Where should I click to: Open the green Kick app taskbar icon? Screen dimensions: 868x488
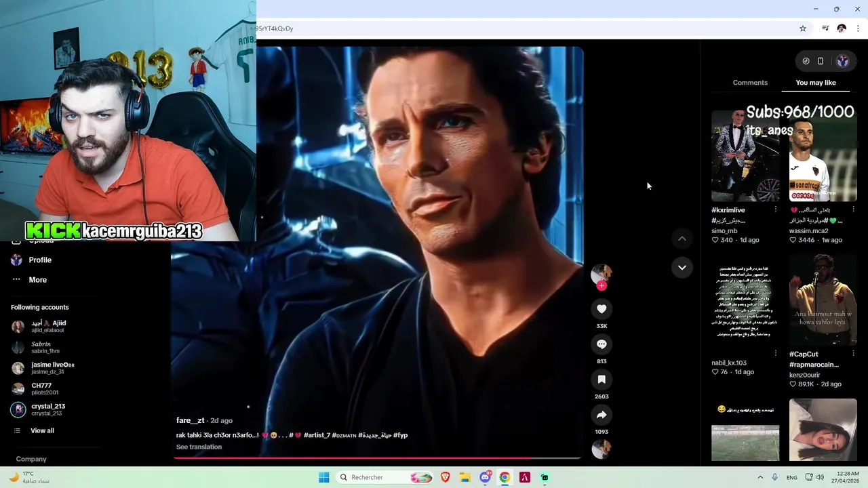545,477
